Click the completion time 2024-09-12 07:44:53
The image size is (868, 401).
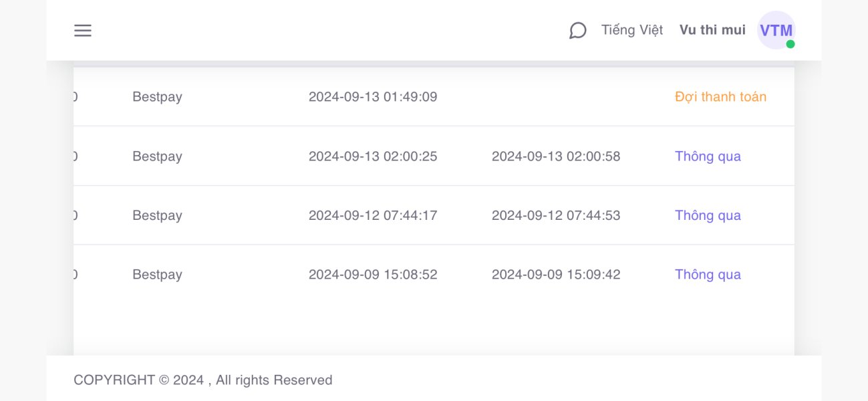tap(556, 215)
